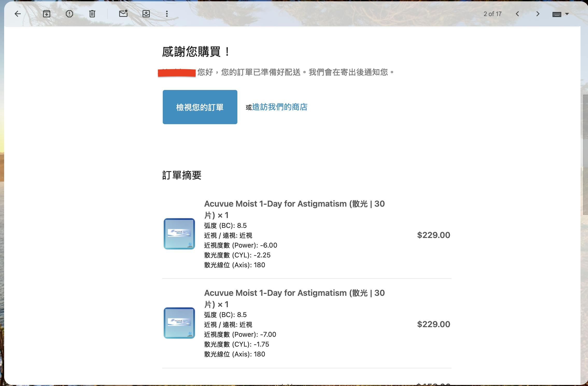The image size is (588, 386).
Task: Mark this email as unread
Action: tap(123, 13)
